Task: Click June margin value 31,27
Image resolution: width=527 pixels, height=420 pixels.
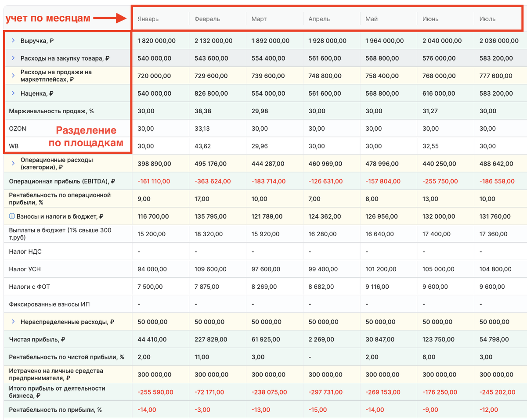Action: [x=430, y=111]
